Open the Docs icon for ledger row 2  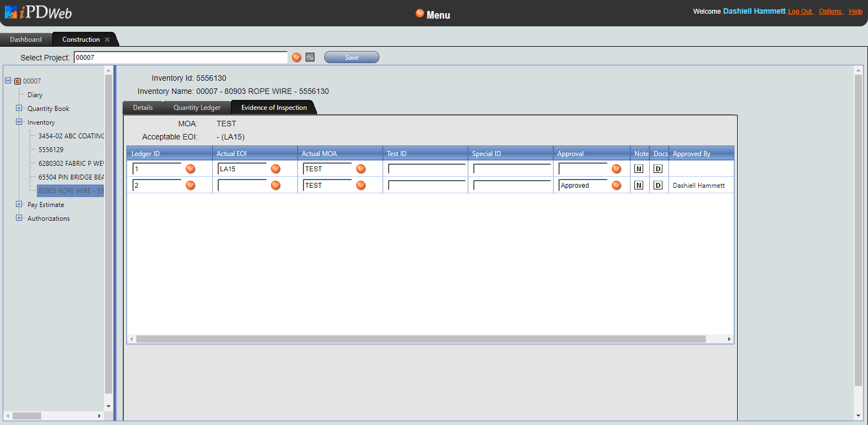click(x=657, y=186)
